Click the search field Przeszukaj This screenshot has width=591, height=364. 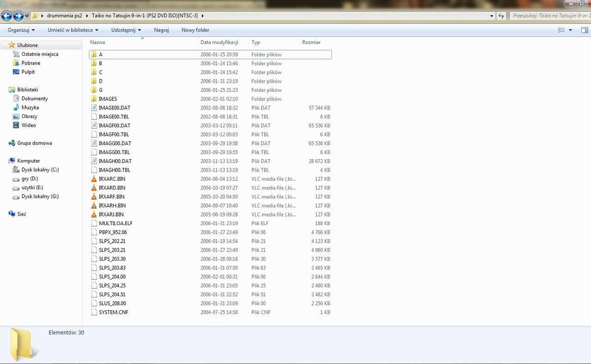550,16
